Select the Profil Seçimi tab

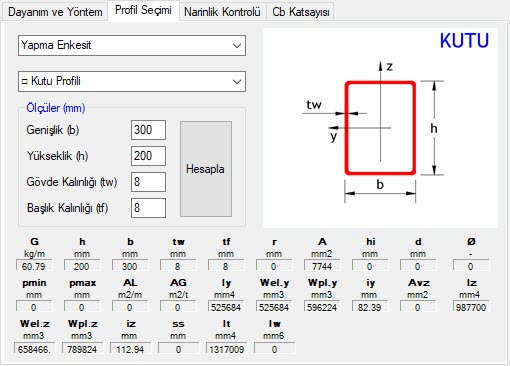click(x=143, y=11)
